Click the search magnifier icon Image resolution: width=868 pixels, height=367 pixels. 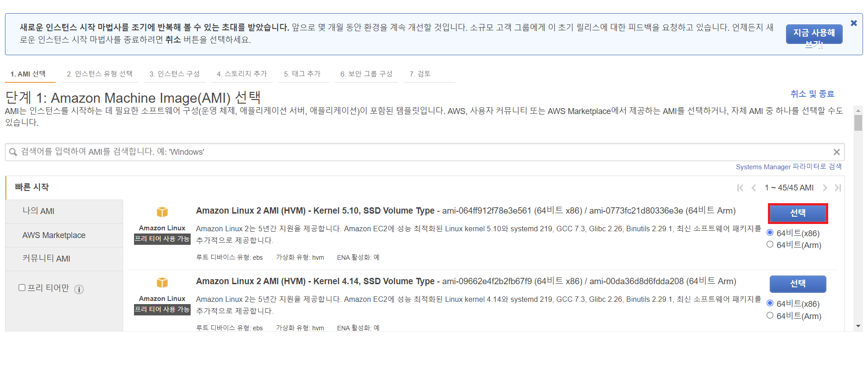pos(13,152)
